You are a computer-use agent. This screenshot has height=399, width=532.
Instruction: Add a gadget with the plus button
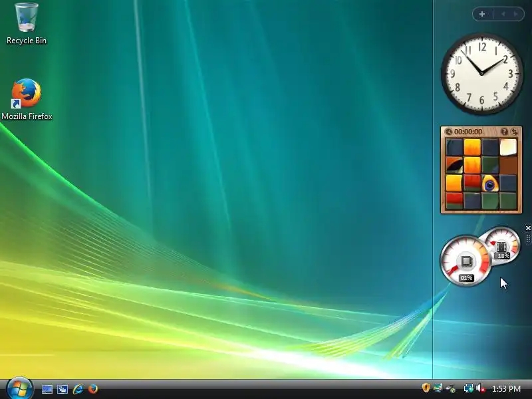[482, 14]
